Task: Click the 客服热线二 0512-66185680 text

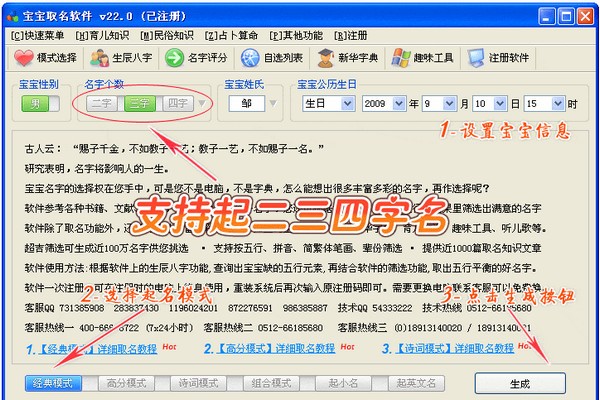Action: pyautogui.click(x=263, y=328)
